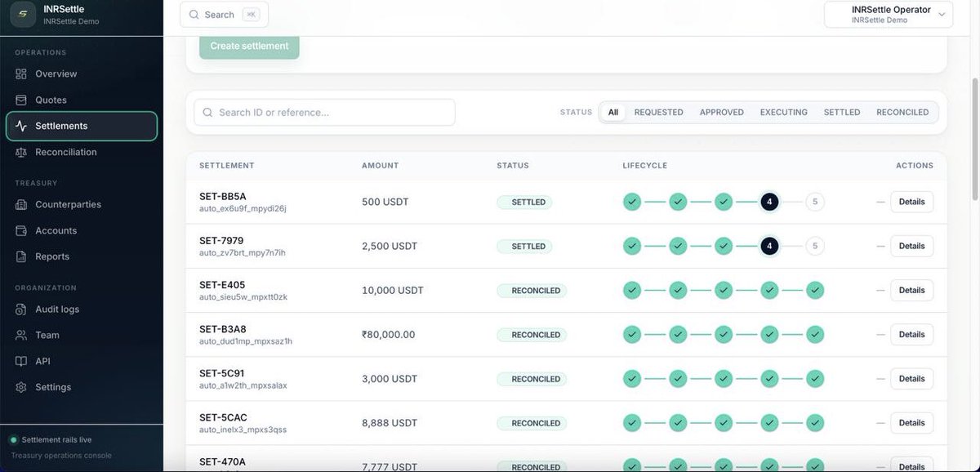Click step 5 circle of SET-7979 lifecycle
Screen dimensions: 980x472
[x=815, y=246]
